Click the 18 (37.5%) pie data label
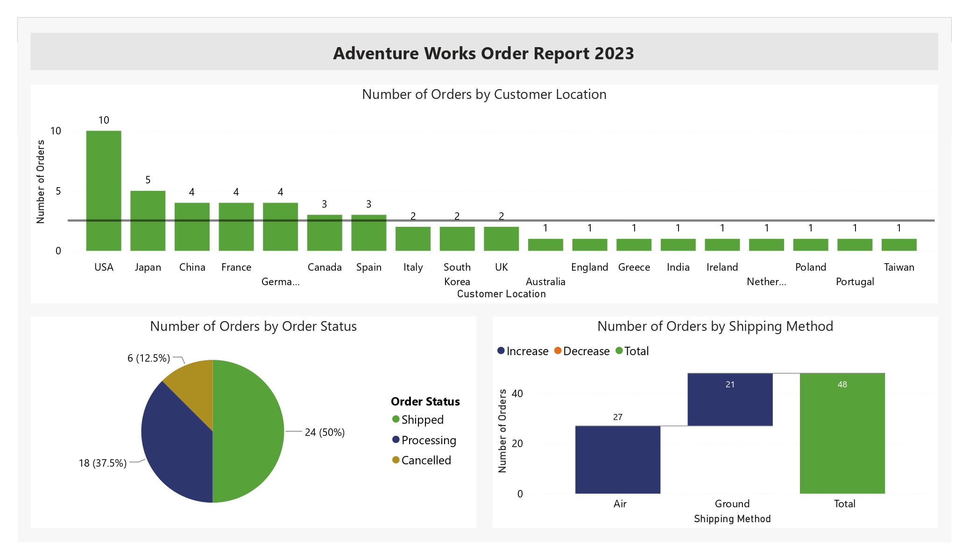Image resolution: width=969 pixels, height=560 pixels. [x=103, y=463]
